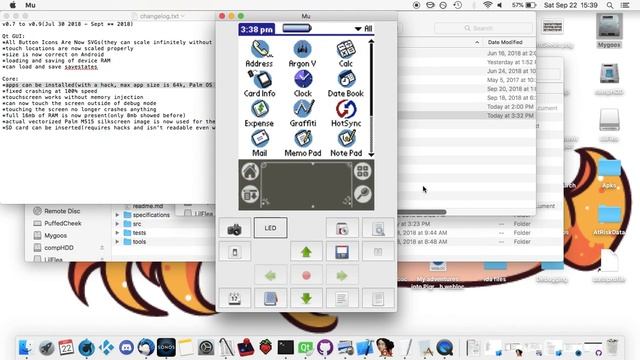Viewport: 640px width, 360px height.
Task: Open Discord from the Dock
Action: [x=127, y=348]
